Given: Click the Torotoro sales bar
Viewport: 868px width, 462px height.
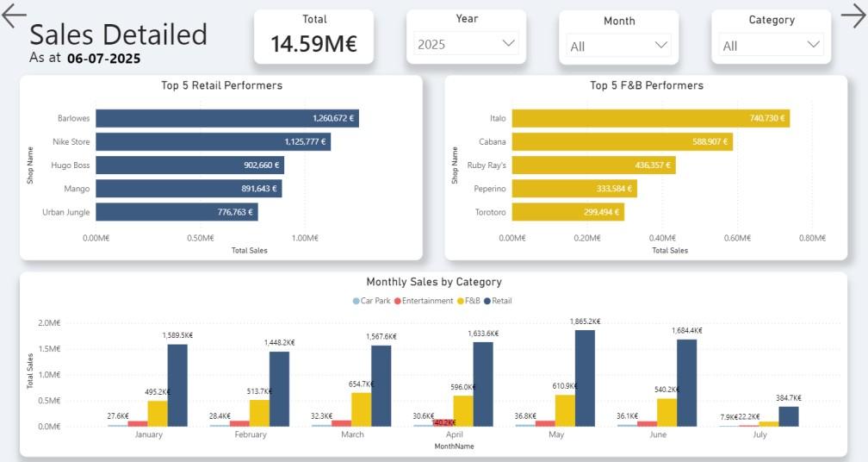Looking at the screenshot, I should 567,212.
